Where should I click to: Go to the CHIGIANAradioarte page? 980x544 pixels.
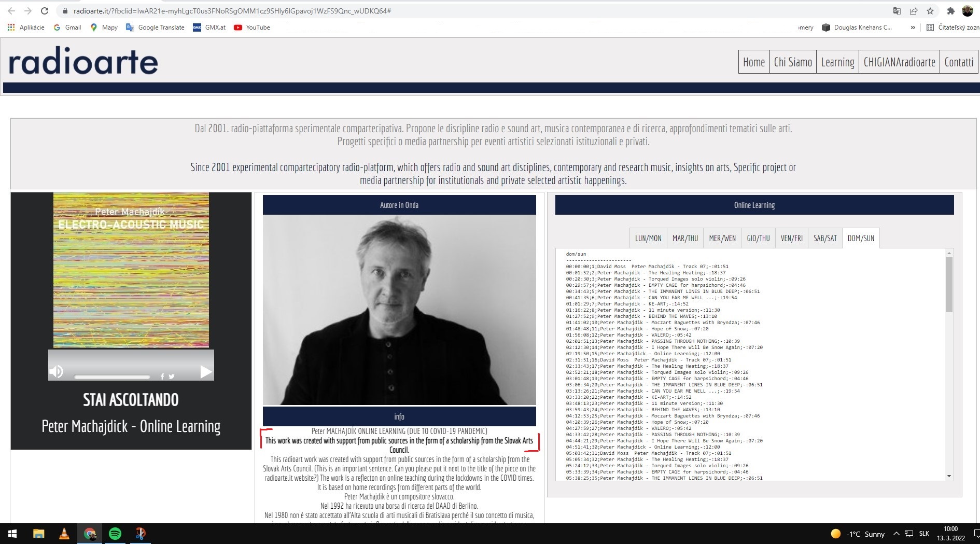tap(899, 62)
